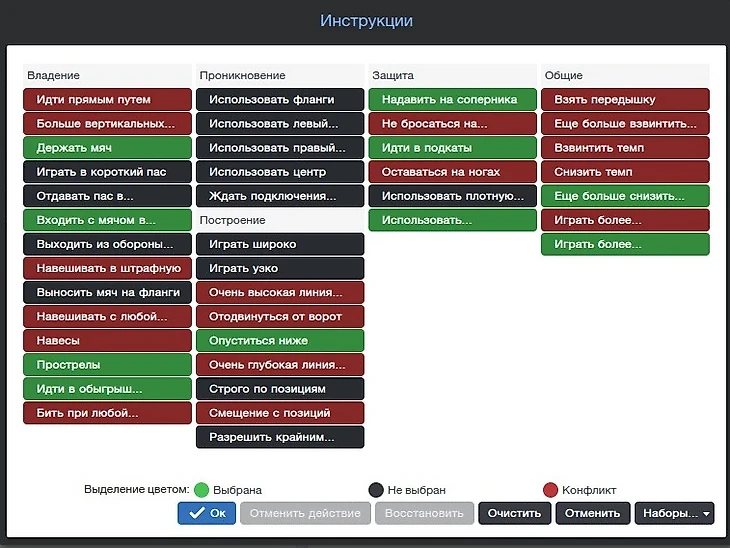This screenshot has height=548, width=730.
Task: Toggle 'Еще больше взвинтить...' instruction
Action: point(625,123)
